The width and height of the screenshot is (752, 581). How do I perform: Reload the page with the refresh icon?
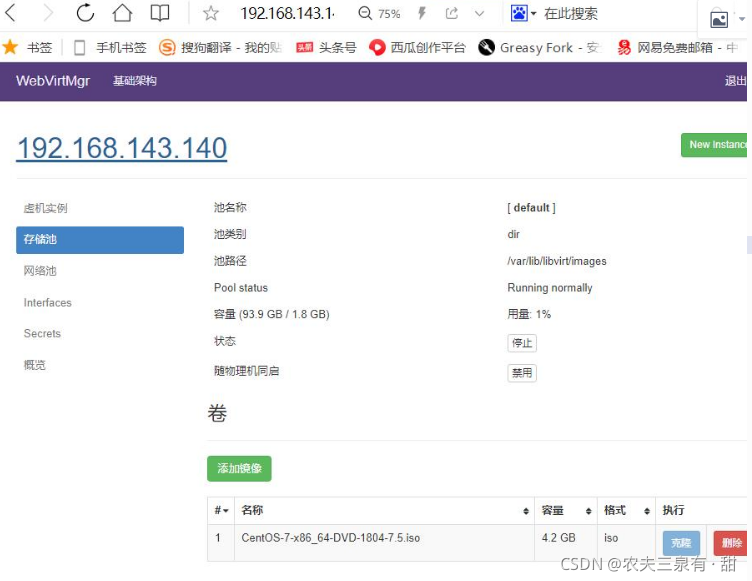pyautogui.click(x=85, y=13)
